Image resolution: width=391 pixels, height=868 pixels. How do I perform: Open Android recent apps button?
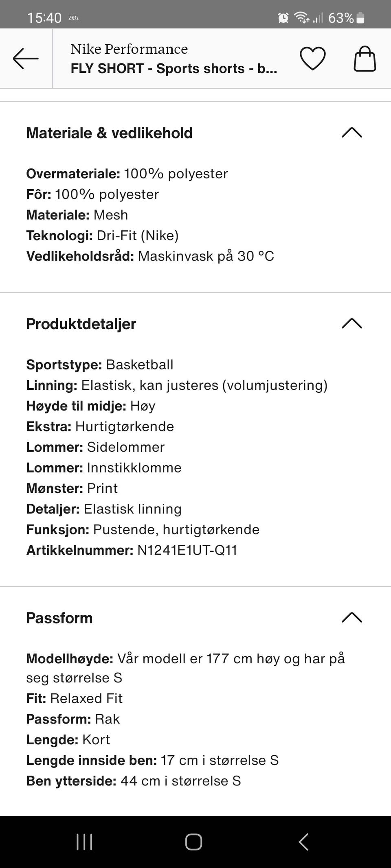(84, 842)
